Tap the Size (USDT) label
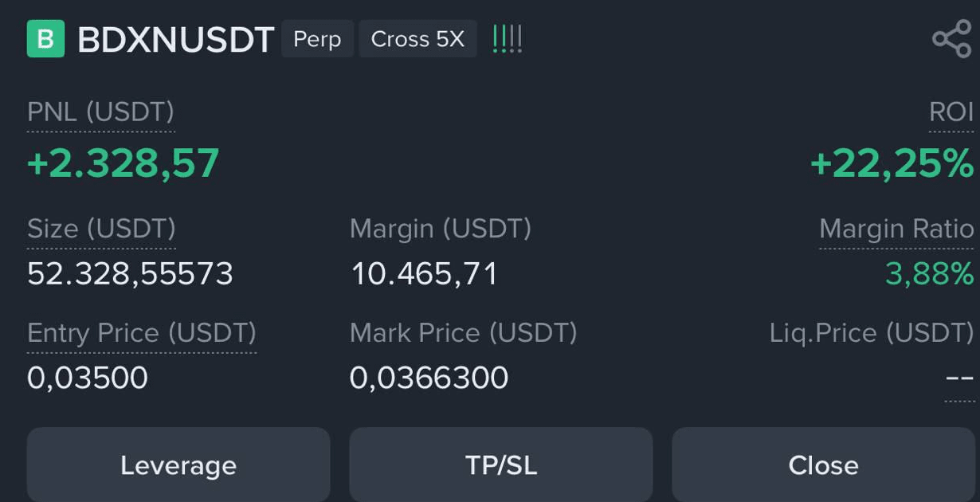 tap(101, 229)
